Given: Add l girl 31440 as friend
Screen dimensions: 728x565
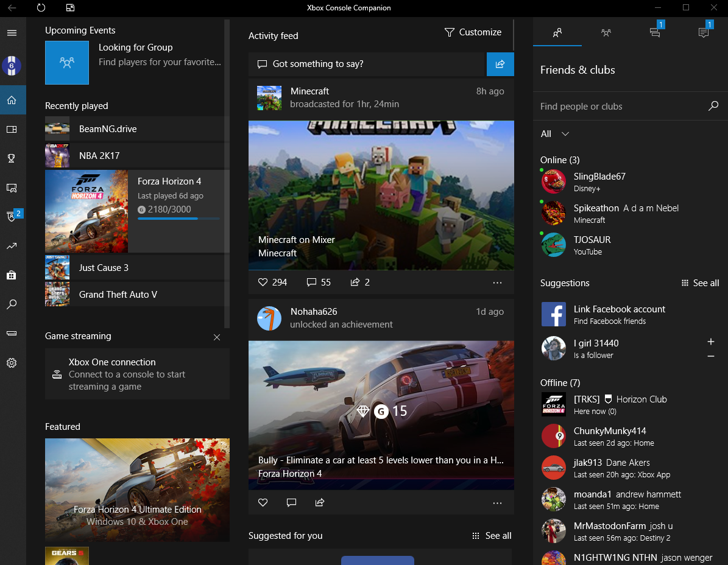Looking at the screenshot, I should [710, 342].
